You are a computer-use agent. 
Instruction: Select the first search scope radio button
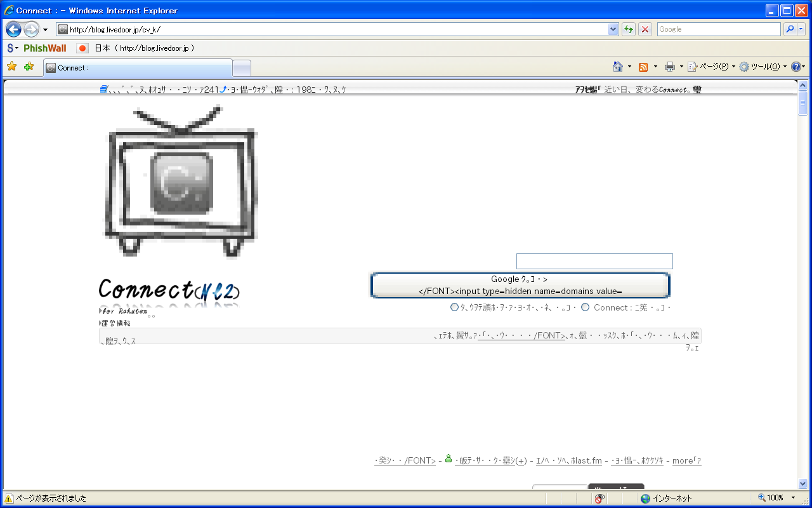click(454, 307)
